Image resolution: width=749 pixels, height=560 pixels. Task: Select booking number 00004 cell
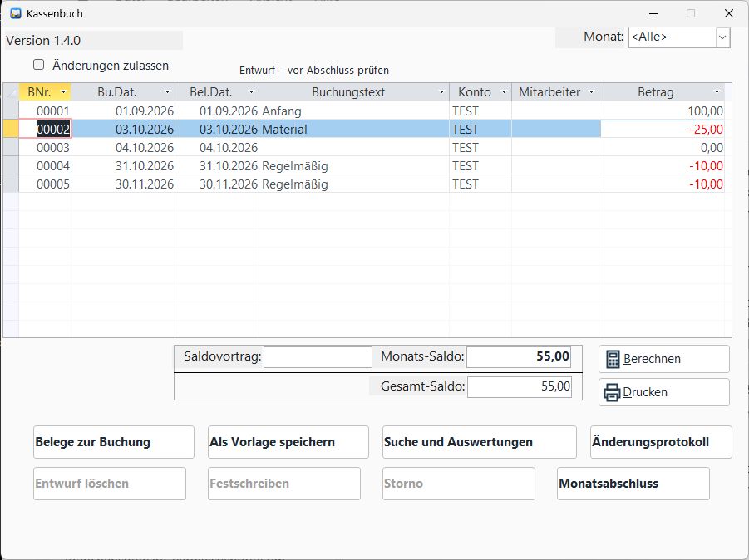(x=45, y=166)
